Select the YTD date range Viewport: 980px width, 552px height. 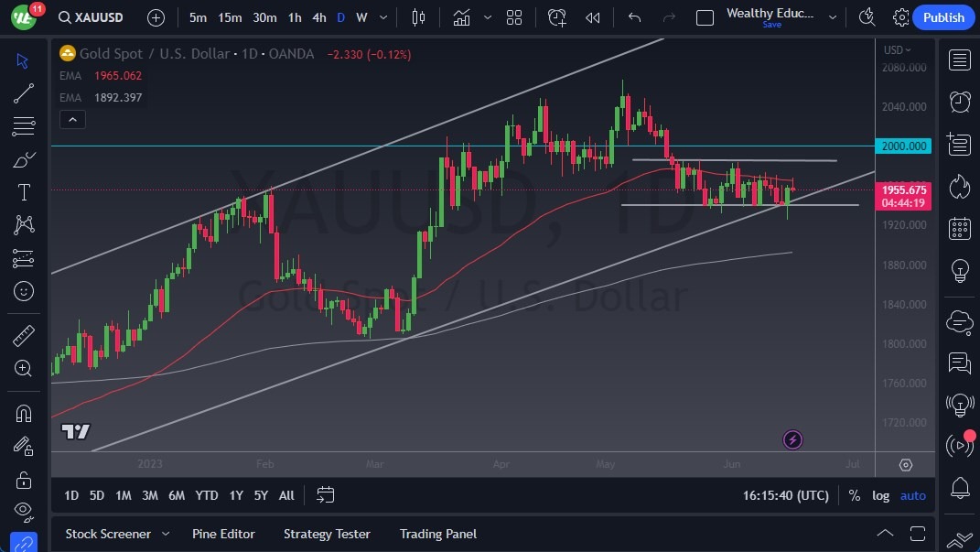tap(206, 495)
